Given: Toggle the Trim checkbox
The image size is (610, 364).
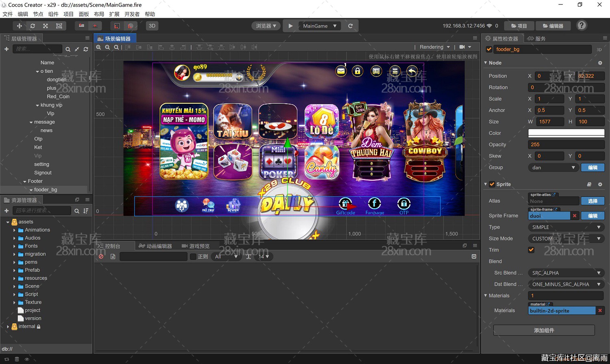Looking at the screenshot, I should point(531,250).
